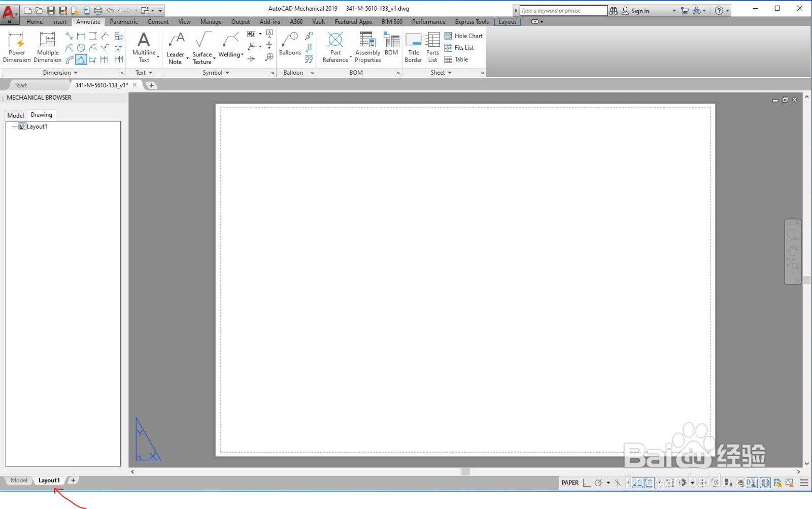Open Quick Access Toolbar customize dropdown
The image size is (812, 509).
160,10
